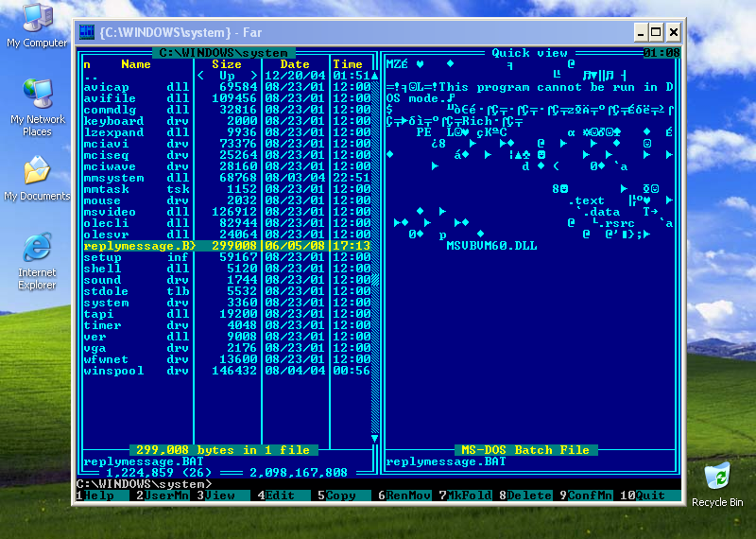
Task: Select the olesvr dll file
Action: click(227, 235)
